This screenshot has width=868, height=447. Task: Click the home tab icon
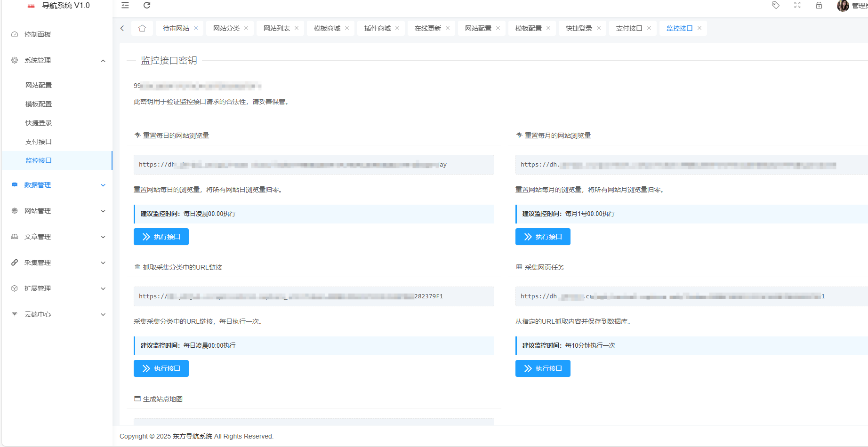click(x=142, y=28)
